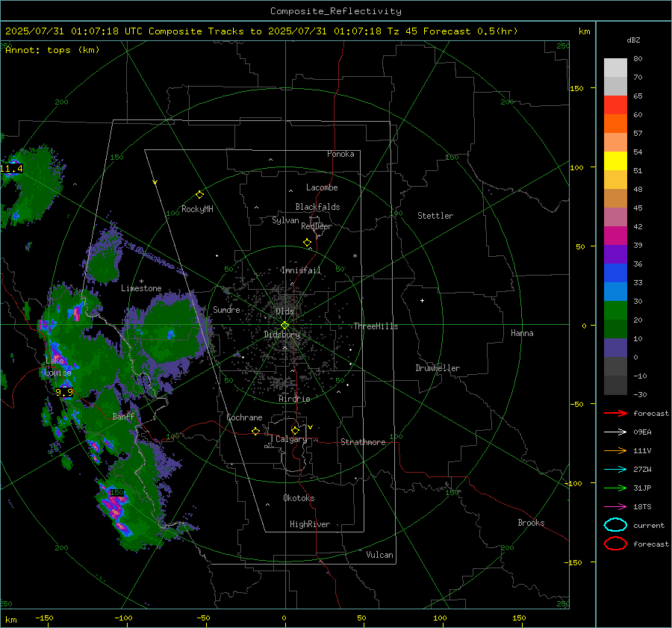This screenshot has width=672, height=628.
Task: Click the Didsbury label
Action: point(282,335)
